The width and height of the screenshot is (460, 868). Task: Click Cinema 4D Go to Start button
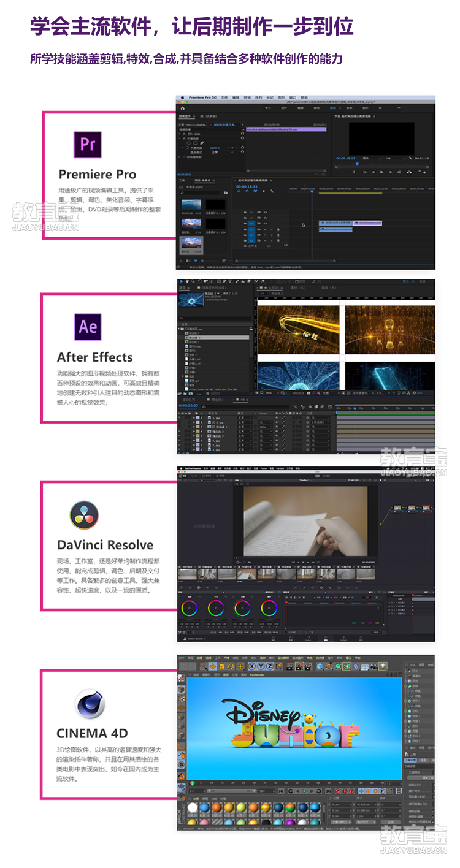tap(281, 791)
